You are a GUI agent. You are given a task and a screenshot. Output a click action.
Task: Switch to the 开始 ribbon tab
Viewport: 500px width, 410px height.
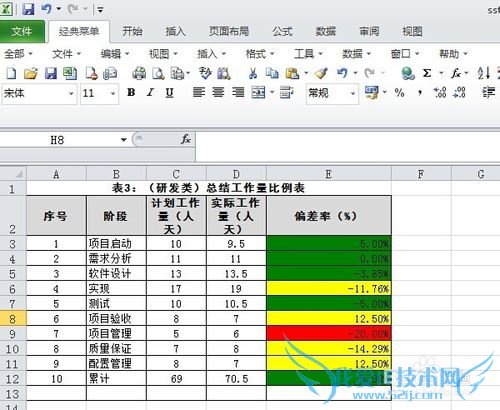coord(132,31)
